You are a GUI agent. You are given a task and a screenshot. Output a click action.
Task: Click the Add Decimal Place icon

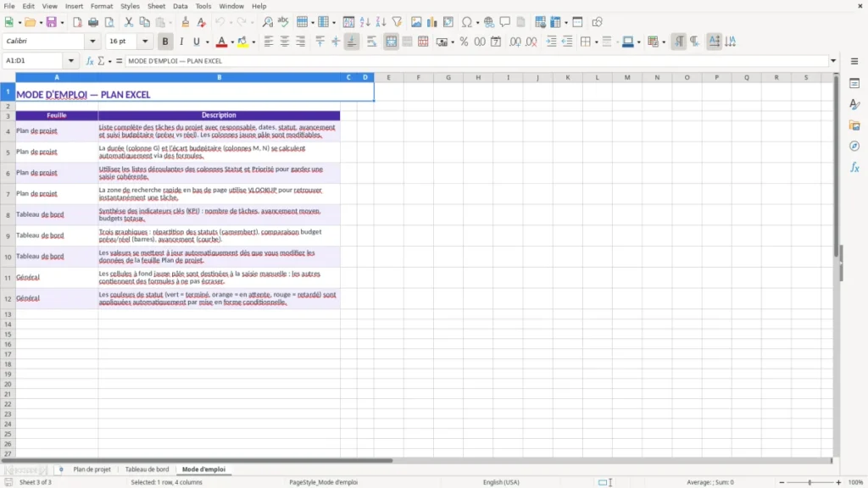pyautogui.click(x=515, y=42)
